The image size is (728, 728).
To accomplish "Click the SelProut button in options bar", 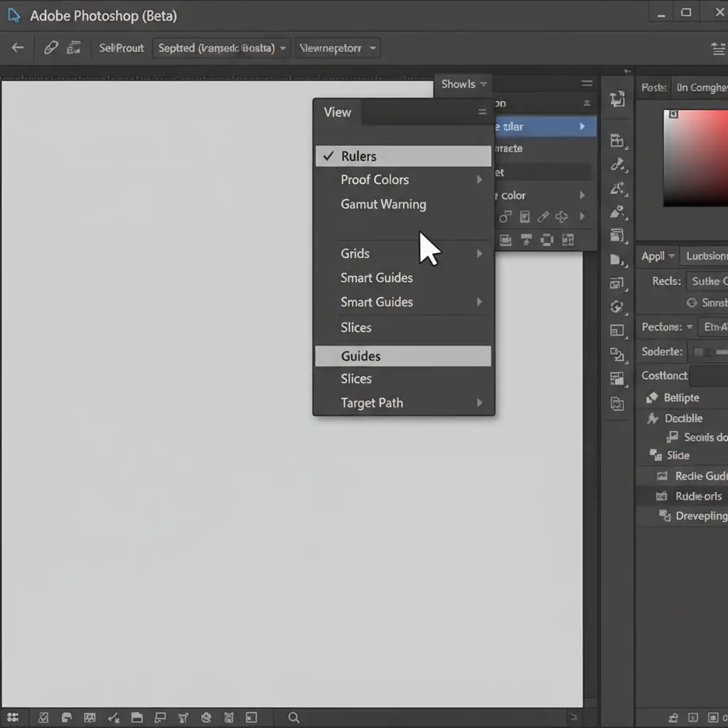I will pyautogui.click(x=122, y=48).
